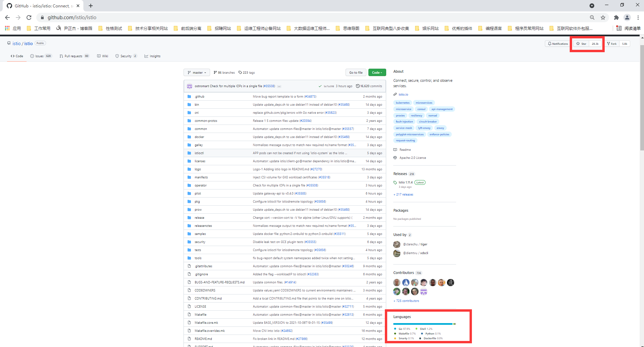Image resolution: width=644 pixels, height=347 pixels.
Task: Expand the master branch dropdown
Action: click(197, 73)
